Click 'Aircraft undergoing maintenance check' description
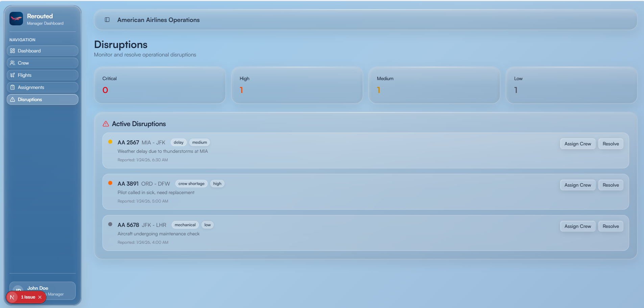 pos(159,234)
